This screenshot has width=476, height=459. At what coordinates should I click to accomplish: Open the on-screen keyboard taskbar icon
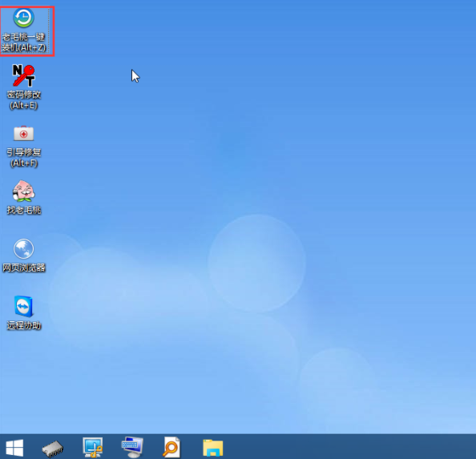click(132, 447)
